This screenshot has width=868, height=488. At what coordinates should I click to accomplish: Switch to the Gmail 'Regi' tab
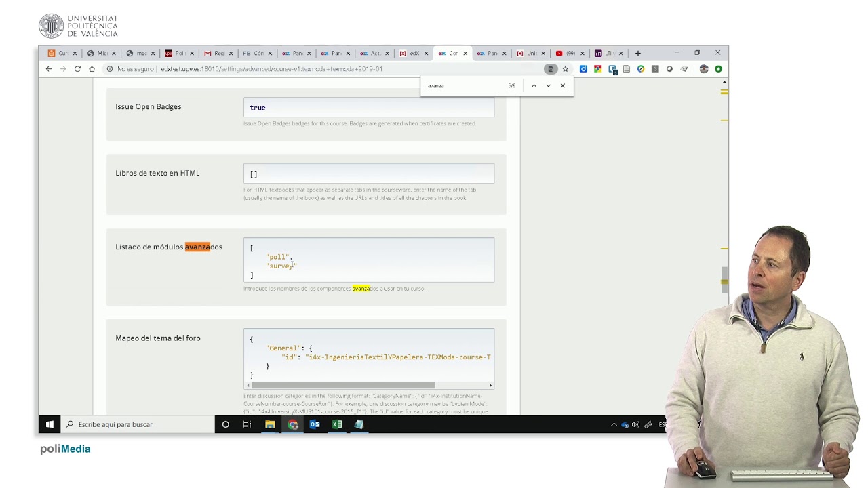pos(218,53)
